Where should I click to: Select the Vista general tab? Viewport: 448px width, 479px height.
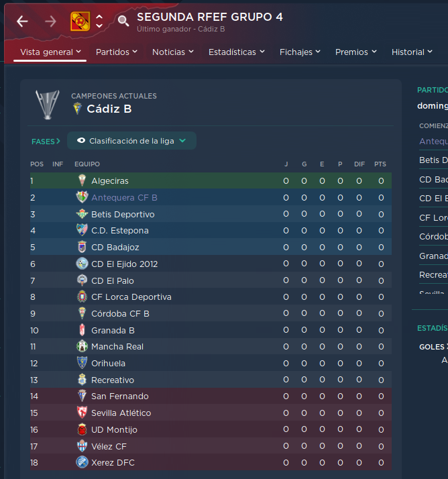pyautogui.click(x=50, y=52)
